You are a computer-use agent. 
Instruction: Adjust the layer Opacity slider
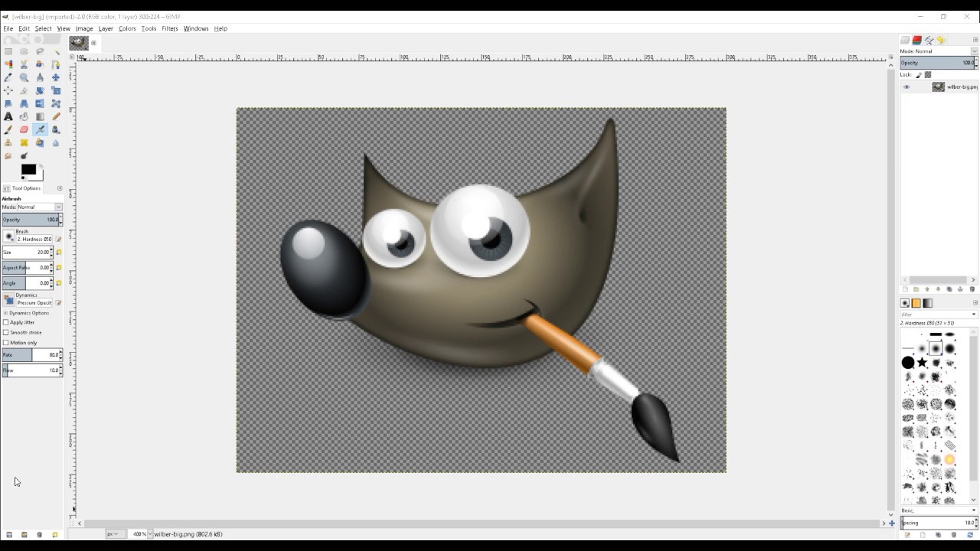pos(939,63)
